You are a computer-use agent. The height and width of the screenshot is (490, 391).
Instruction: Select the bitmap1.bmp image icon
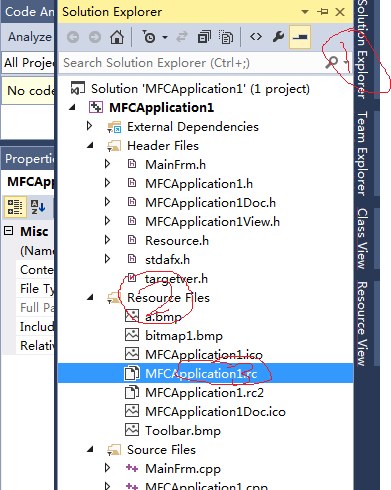click(132, 335)
